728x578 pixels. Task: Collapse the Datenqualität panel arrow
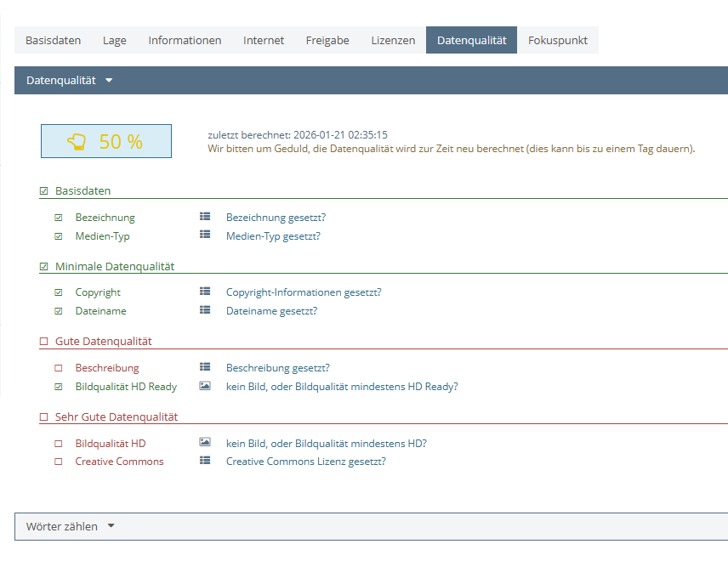pyautogui.click(x=109, y=80)
